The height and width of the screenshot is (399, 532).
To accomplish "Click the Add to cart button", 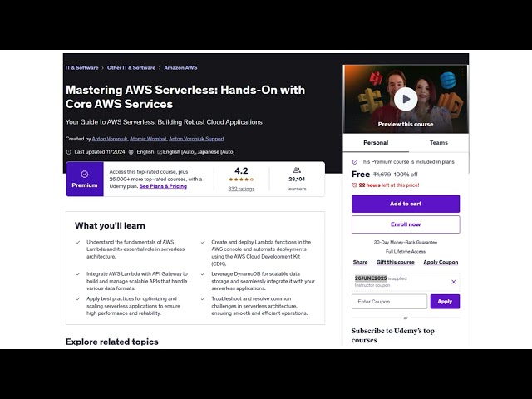I will (406, 204).
